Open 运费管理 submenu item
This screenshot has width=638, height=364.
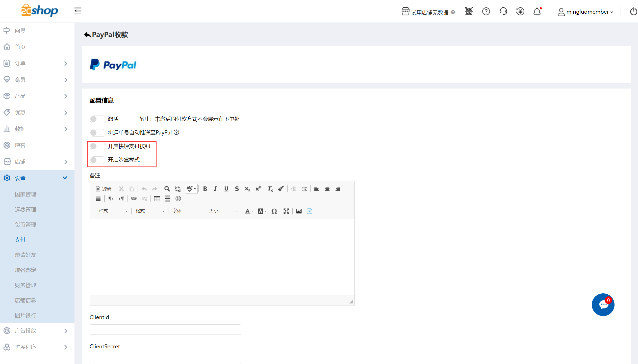(x=25, y=210)
